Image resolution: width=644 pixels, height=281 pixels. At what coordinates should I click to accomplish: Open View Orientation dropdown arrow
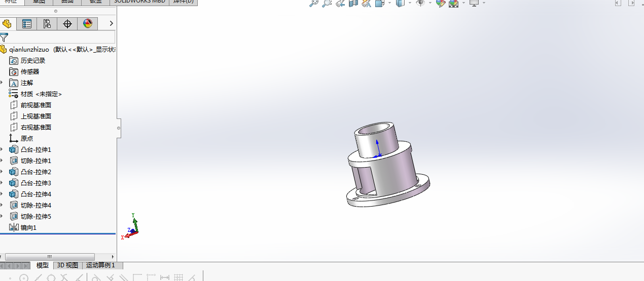point(389,3)
